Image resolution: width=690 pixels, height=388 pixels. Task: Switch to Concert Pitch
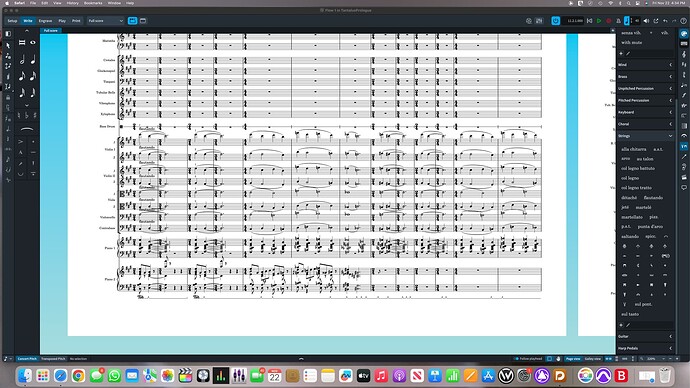pyautogui.click(x=27, y=359)
